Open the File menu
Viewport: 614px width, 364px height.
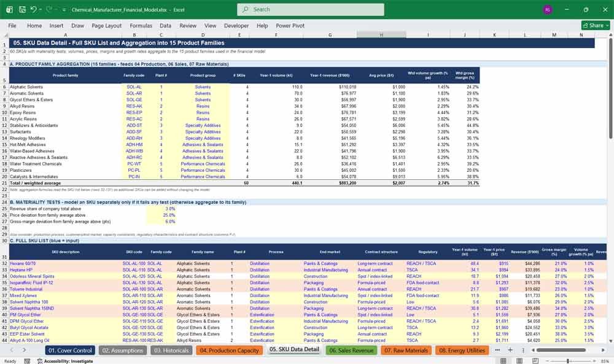(12, 25)
